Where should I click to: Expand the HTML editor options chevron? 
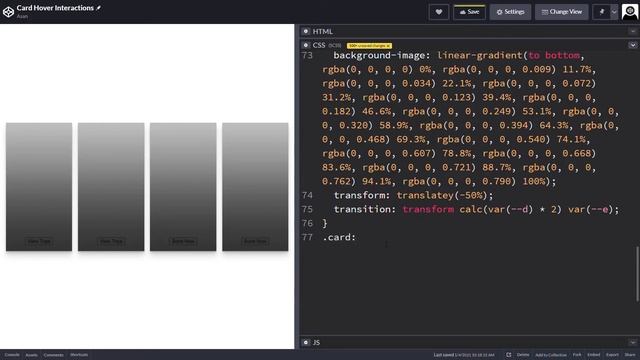click(633, 31)
